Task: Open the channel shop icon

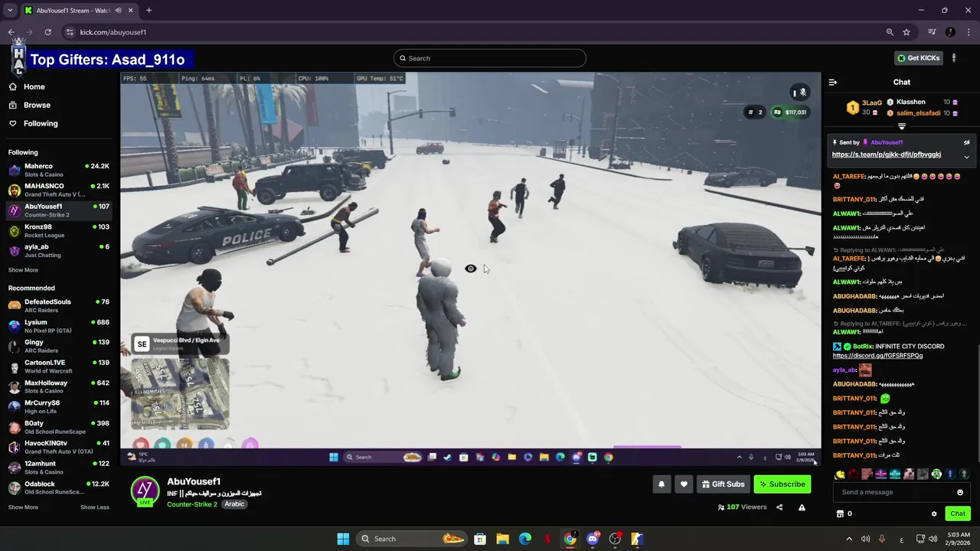Action: coord(840,514)
